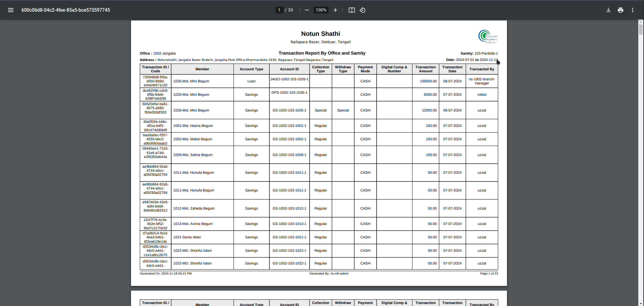Click the 'Loan' account type cell

coord(252,81)
